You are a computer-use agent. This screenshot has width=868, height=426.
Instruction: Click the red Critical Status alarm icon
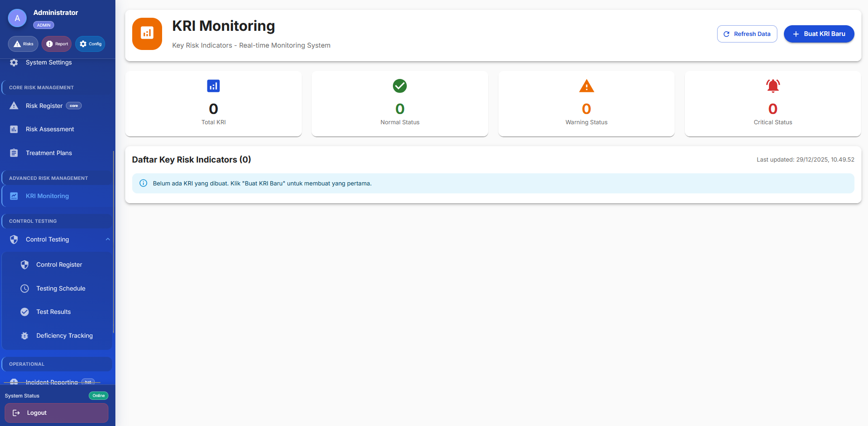tap(773, 86)
